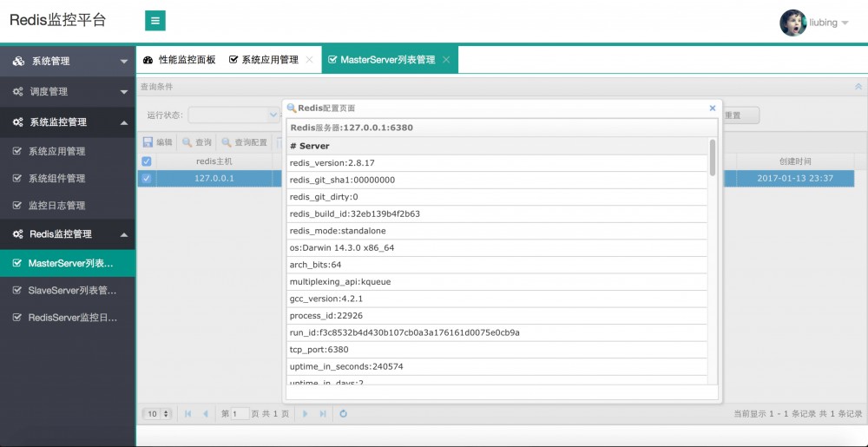Screen dimensions: 868x447
Task: Click the 创建时间 column header
Action: tap(795, 161)
